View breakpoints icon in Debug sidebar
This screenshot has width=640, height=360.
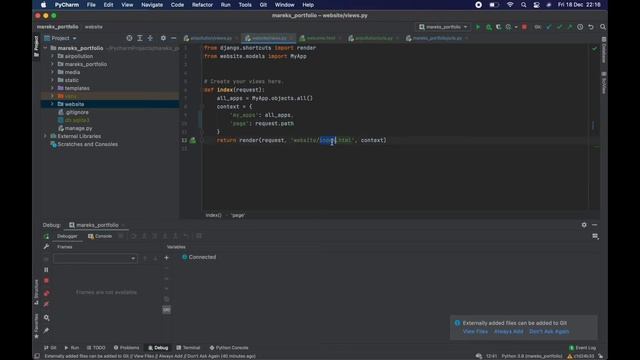pyautogui.click(x=46, y=293)
